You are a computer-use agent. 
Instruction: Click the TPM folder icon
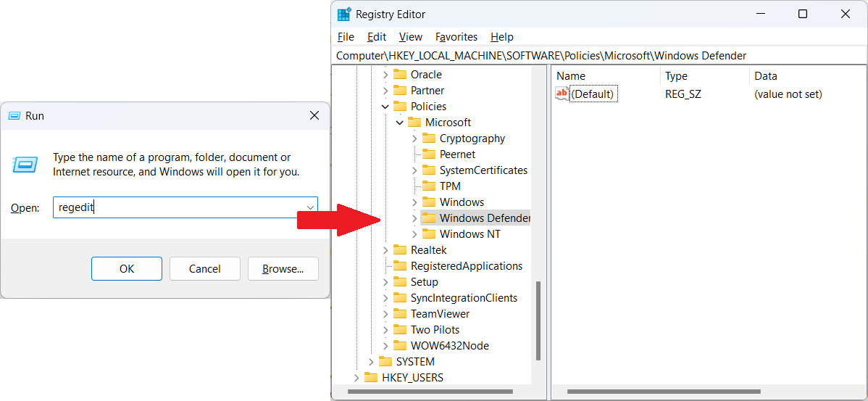click(428, 186)
